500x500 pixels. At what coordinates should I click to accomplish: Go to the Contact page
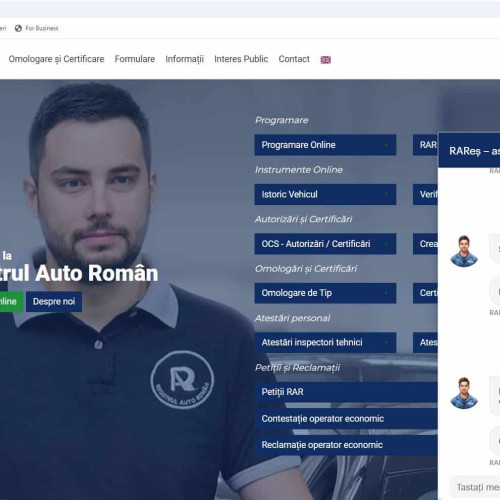(x=294, y=59)
